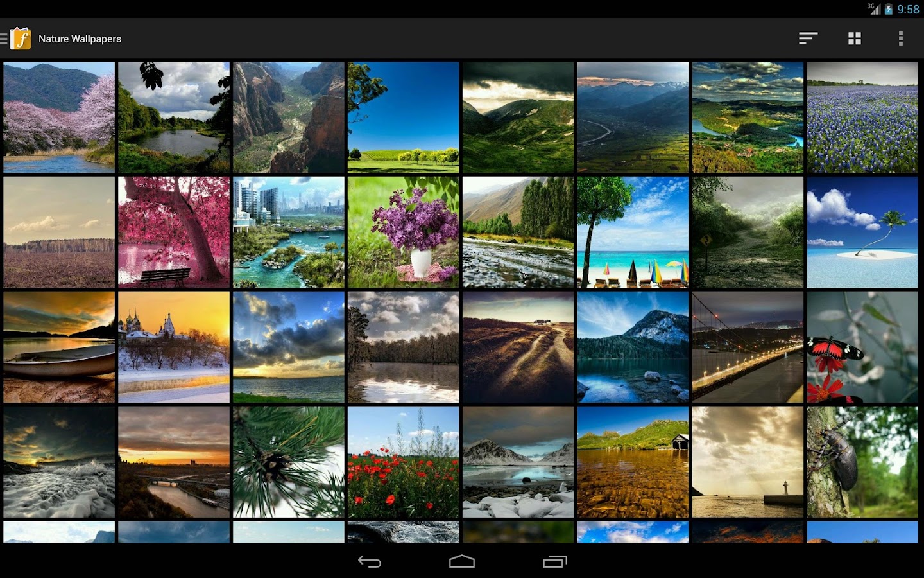Open the purple lilac bouquet wallpaper
Screen dimensions: 924x578
pos(403,232)
